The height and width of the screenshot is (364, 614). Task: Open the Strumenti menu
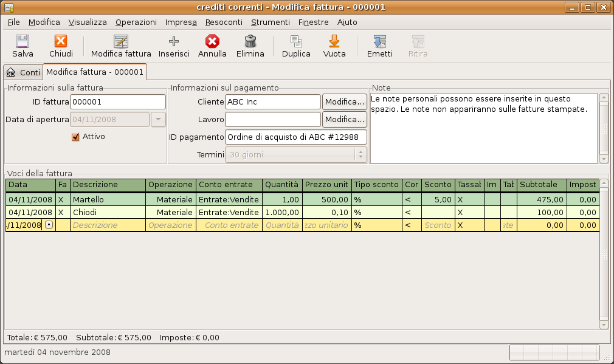pyautogui.click(x=270, y=22)
